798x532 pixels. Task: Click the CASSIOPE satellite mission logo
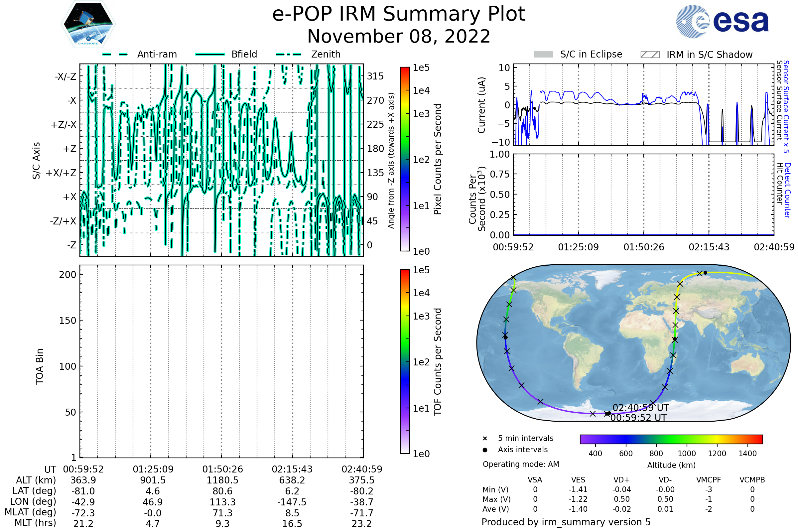point(88,24)
